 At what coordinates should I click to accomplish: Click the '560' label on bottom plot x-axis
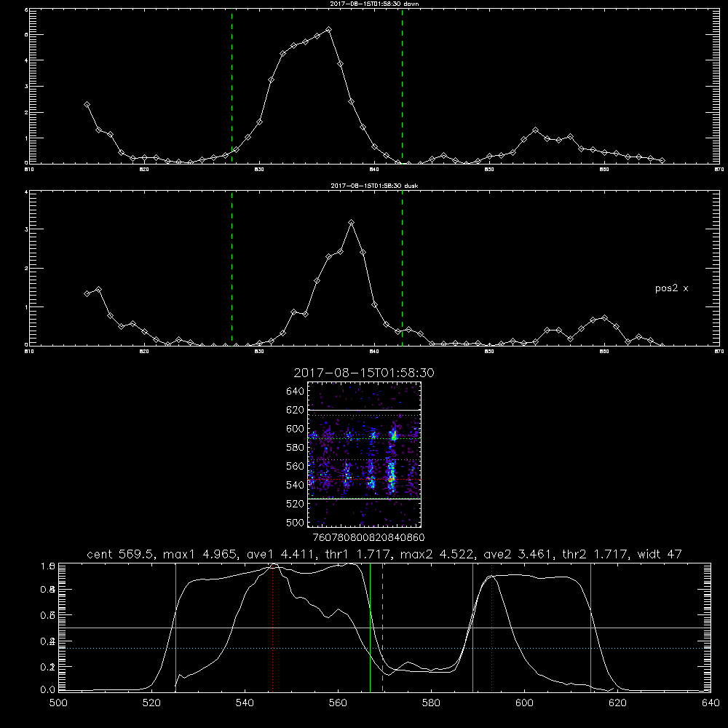point(338,703)
